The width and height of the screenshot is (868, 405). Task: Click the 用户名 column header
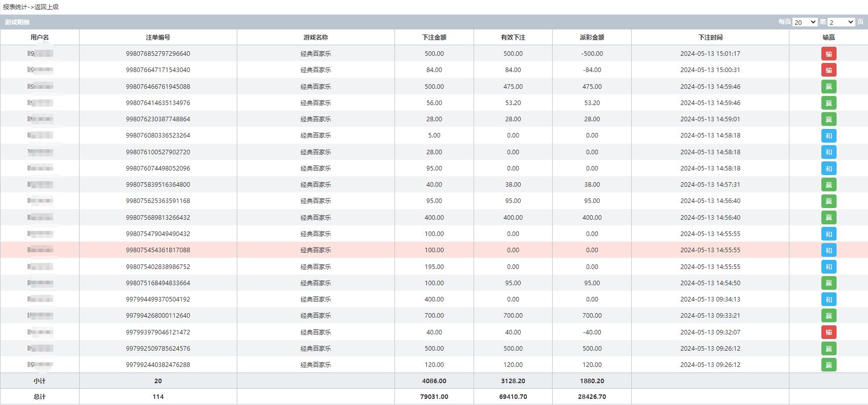40,38
